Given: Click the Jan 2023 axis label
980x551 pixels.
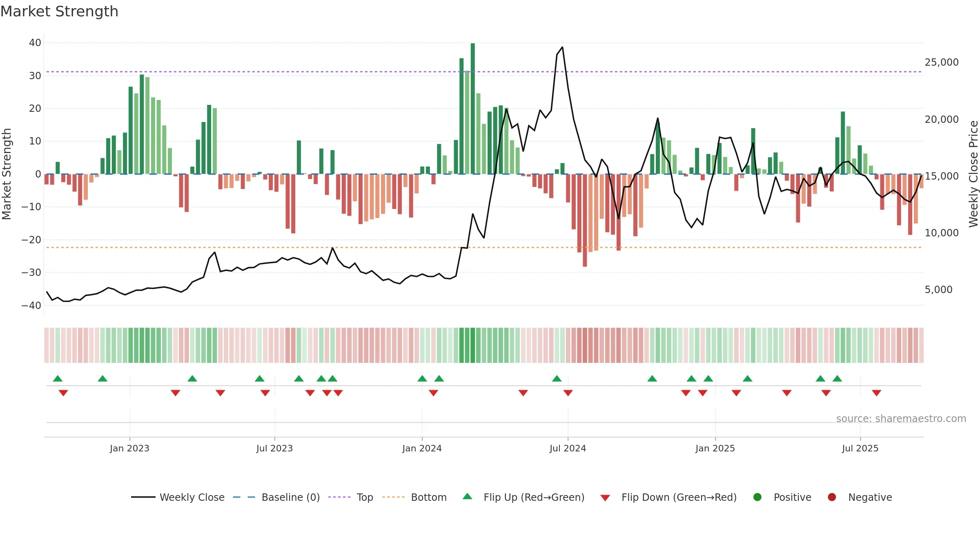Looking at the screenshot, I should pyautogui.click(x=129, y=449).
